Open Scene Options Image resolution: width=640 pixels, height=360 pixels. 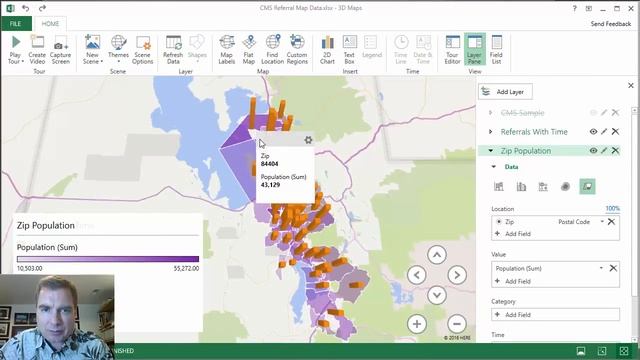coord(142,50)
